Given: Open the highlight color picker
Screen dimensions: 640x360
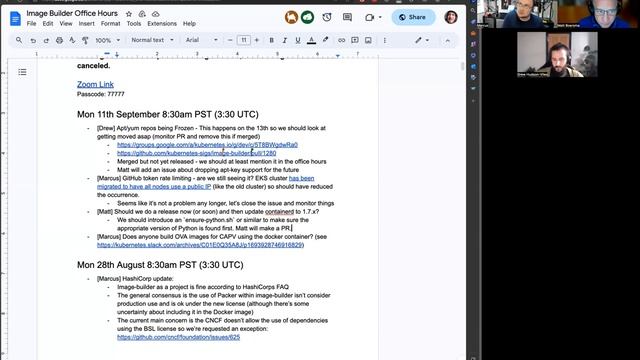Looking at the screenshot, I should (x=325, y=40).
